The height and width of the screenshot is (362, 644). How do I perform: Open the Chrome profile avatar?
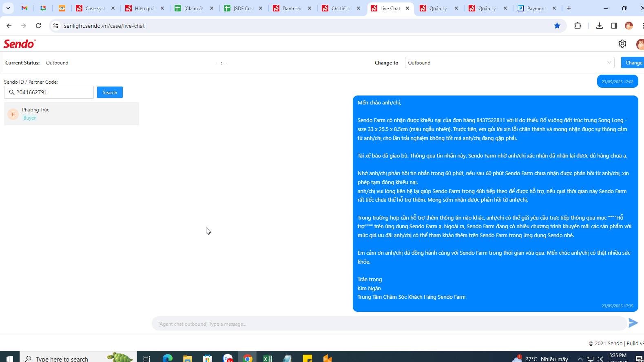629,26
